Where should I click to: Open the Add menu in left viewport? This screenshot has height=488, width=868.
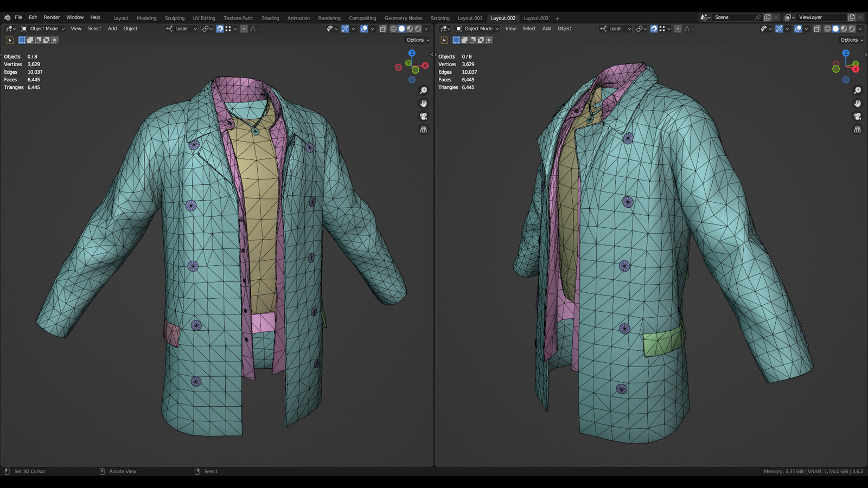(x=112, y=29)
